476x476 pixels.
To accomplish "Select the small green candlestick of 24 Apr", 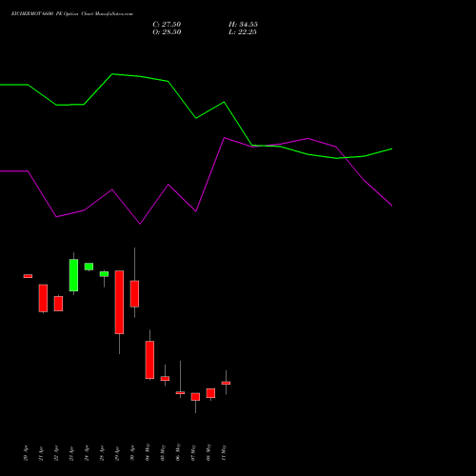I will [89, 267].
